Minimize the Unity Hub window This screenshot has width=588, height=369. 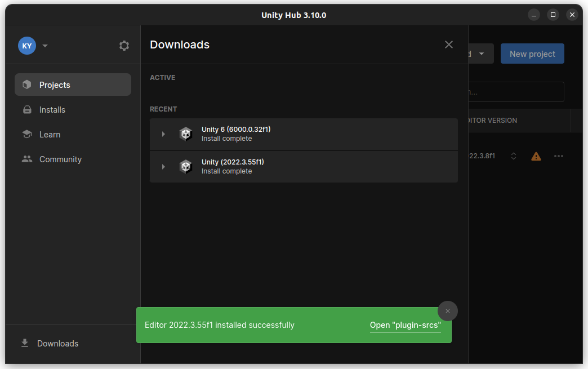(x=533, y=15)
